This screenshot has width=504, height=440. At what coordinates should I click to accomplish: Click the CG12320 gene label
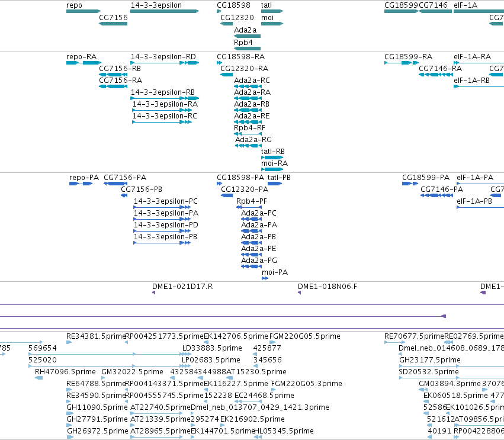(237, 18)
